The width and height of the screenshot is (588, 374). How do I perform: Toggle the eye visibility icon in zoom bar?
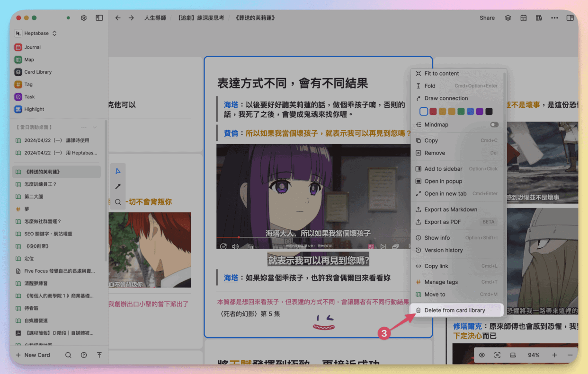click(x=481, y=355)
